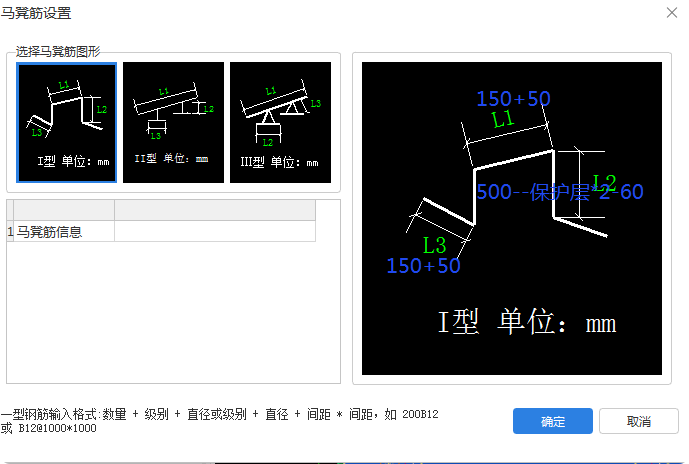Confirm with the 确定 button

553,421
